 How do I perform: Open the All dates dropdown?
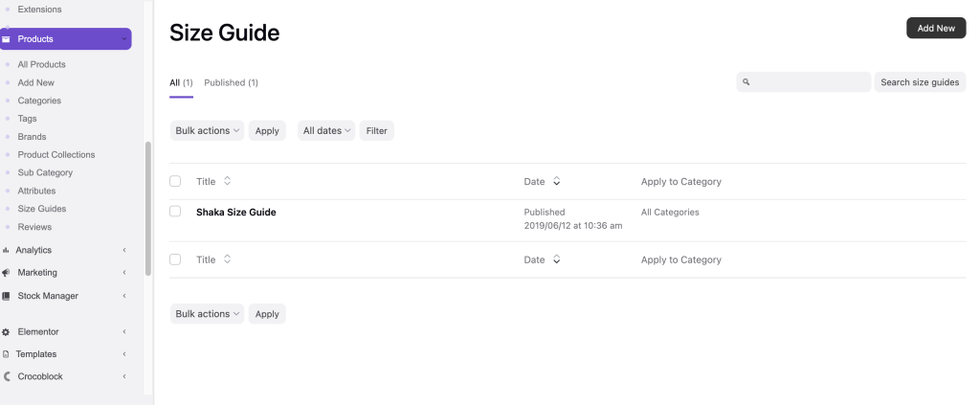click(326, 131)
